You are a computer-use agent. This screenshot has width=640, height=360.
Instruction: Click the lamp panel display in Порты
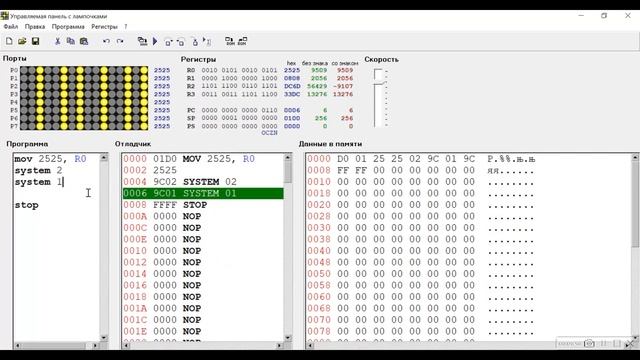[84, 98]
